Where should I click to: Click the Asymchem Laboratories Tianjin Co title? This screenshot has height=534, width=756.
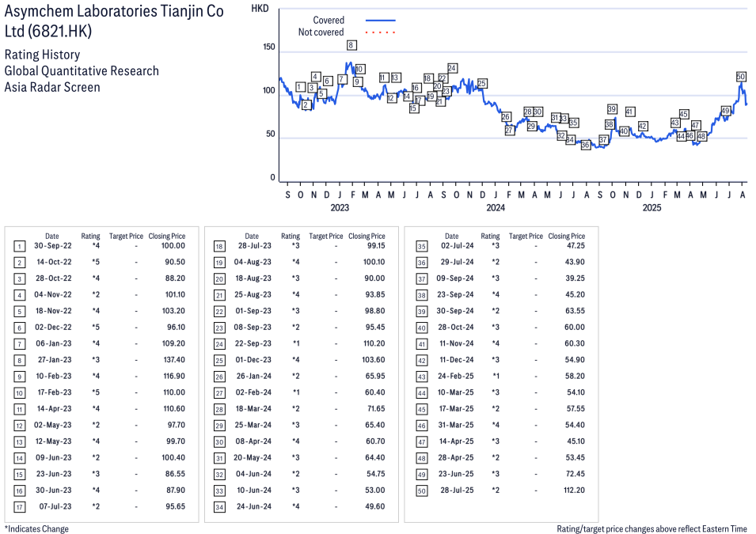click(x=114, y=21)
